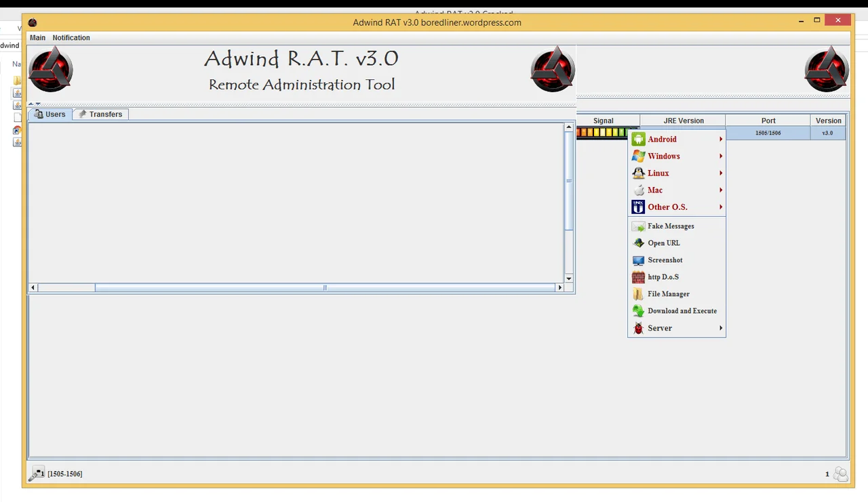The width and height of the screenshot is (868, 502).
Task: Open the Fake Messages tool
Action: coord(671,226)
